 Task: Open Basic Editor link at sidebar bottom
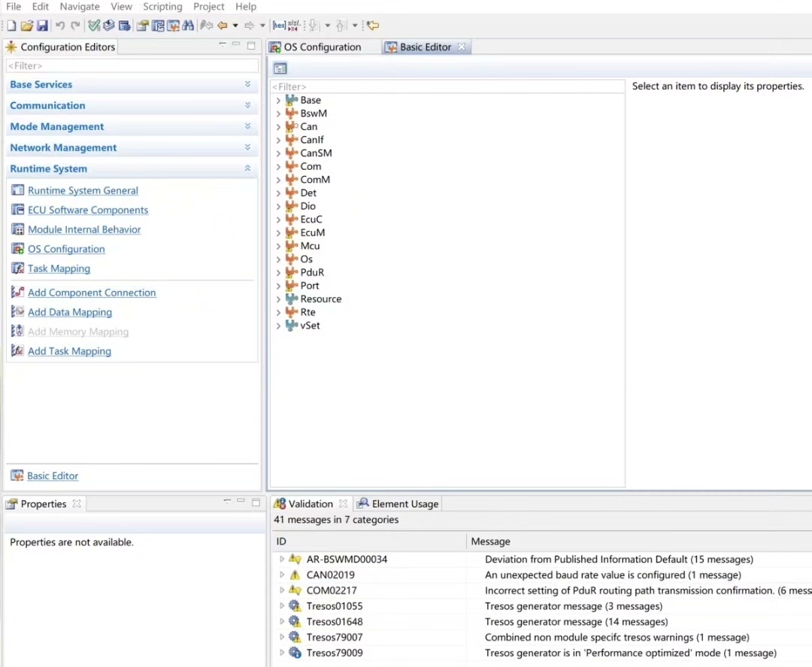tap(53, 476)
